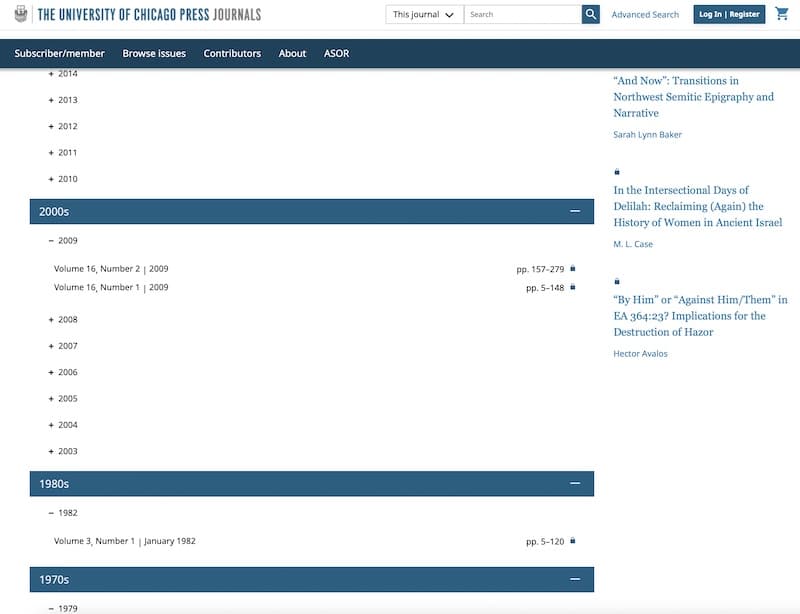The image size is (800, 614).
Task: Expand the 2014 year listing
Action: click(x=63, y=73)
